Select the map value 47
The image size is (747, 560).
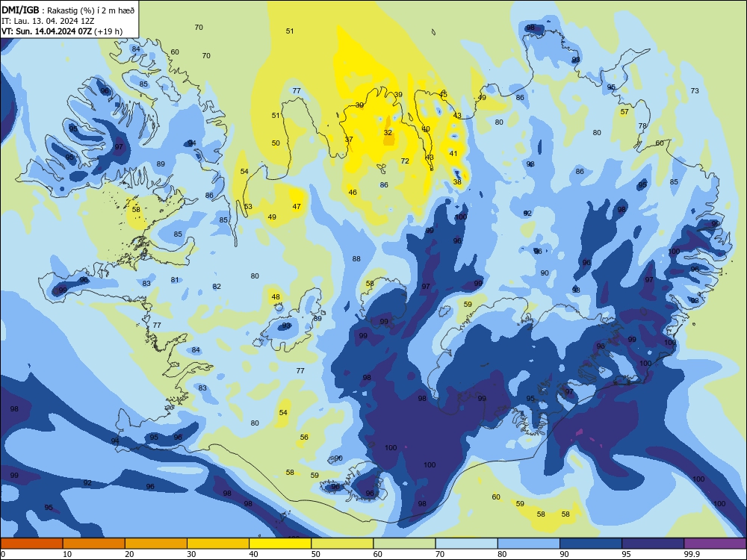click(297, 207)
